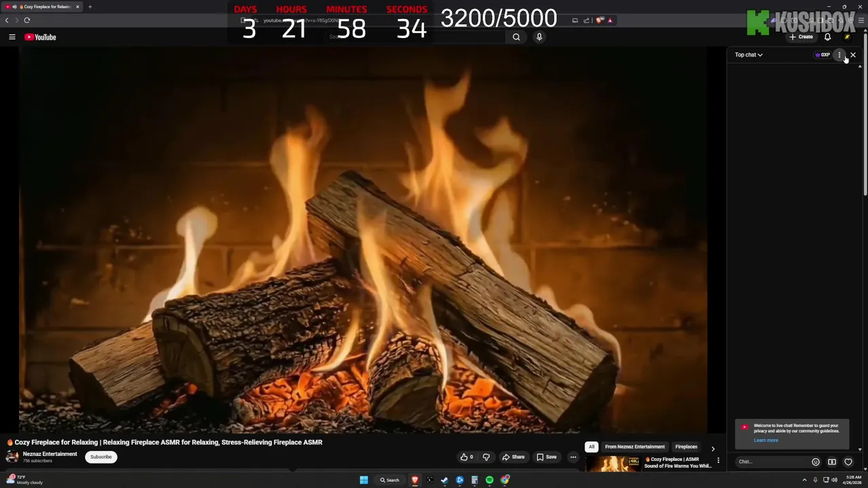
Task: Click the Brave Rewards triangle icon
Action: pos(610,20)
